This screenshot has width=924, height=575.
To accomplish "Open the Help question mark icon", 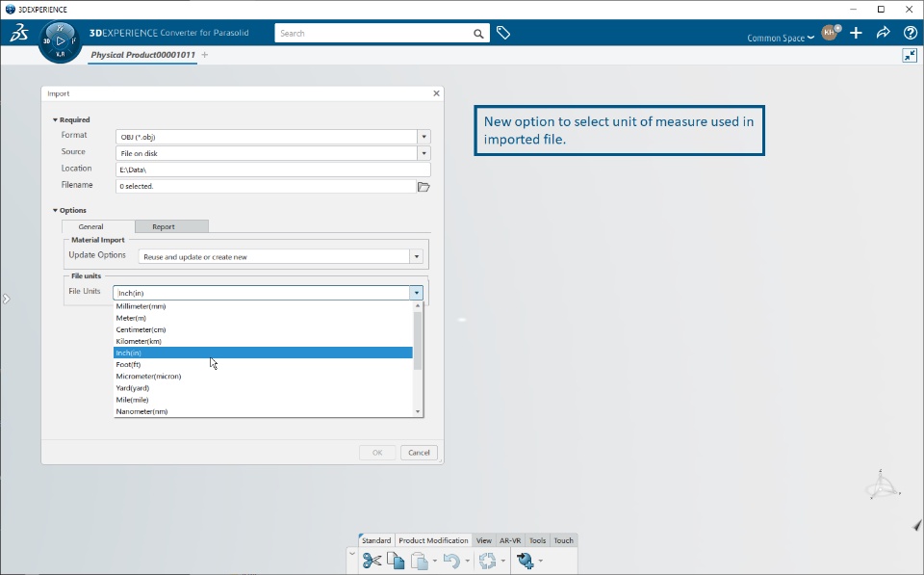I will (x=910, y=33).
